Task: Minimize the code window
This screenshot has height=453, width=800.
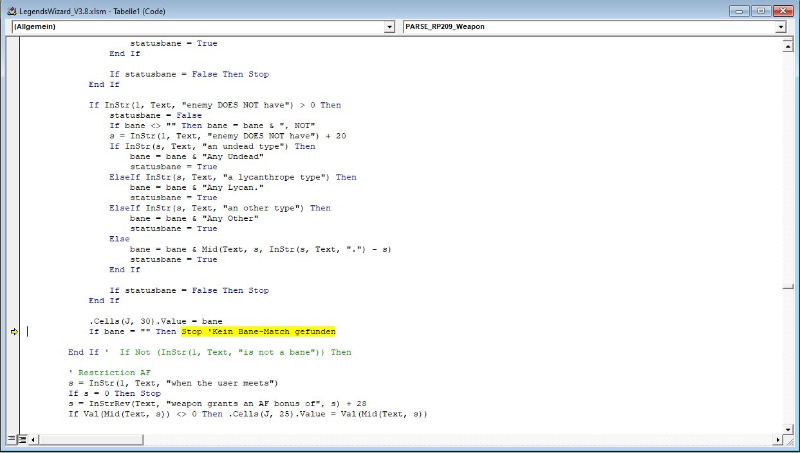Action: click(x=739, y=11)
